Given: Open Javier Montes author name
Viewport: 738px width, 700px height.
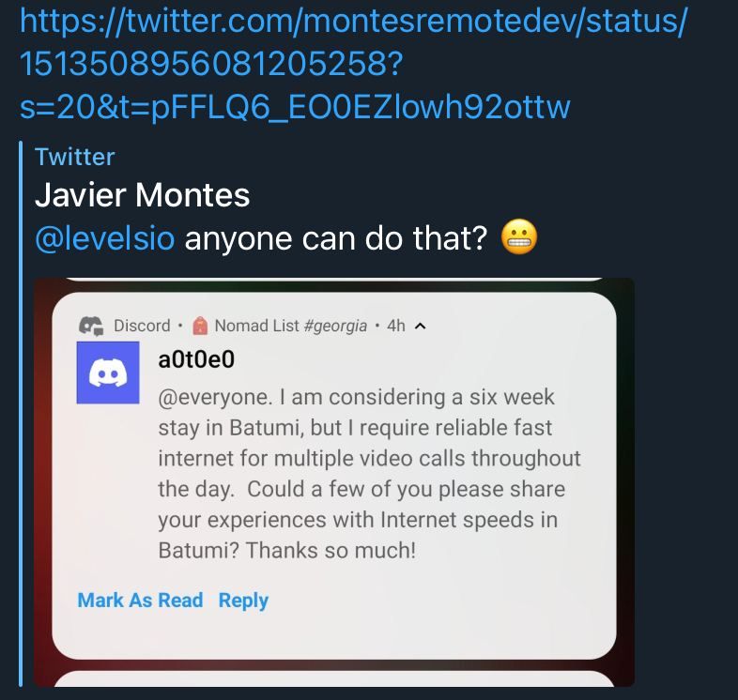Looking at the screenshot, I should (142, 195).
